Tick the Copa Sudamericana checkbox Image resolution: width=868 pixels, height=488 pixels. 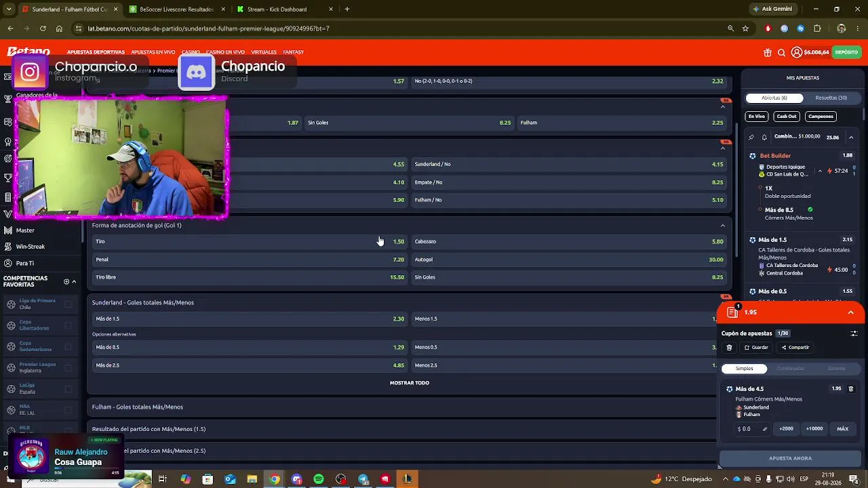click(68, 346)
